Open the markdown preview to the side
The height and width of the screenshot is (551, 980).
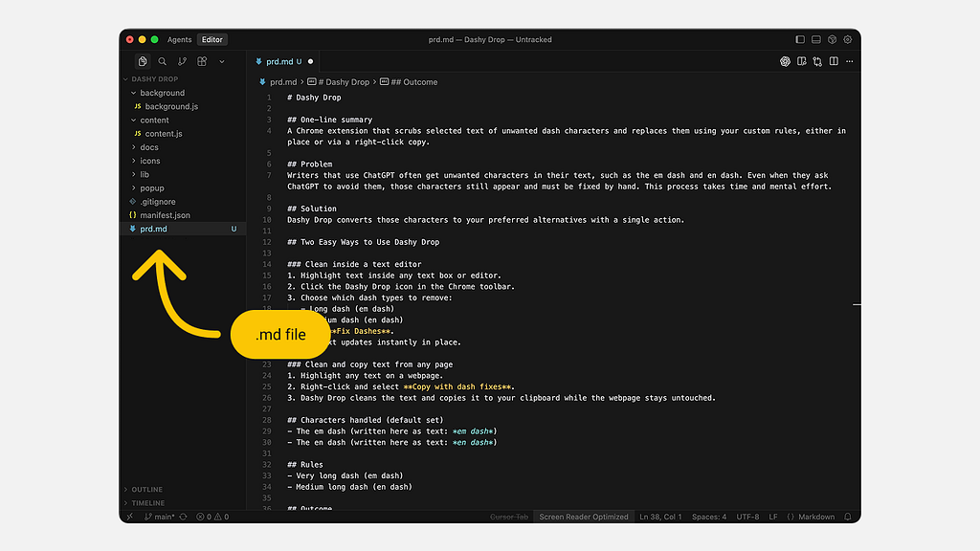tap(801, 61)
